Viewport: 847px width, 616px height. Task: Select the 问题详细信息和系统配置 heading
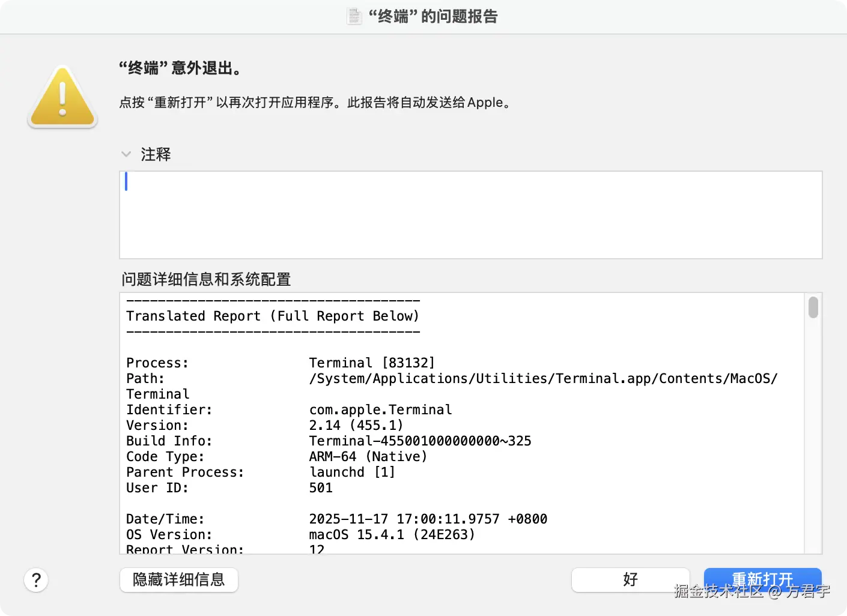point(206,280)
